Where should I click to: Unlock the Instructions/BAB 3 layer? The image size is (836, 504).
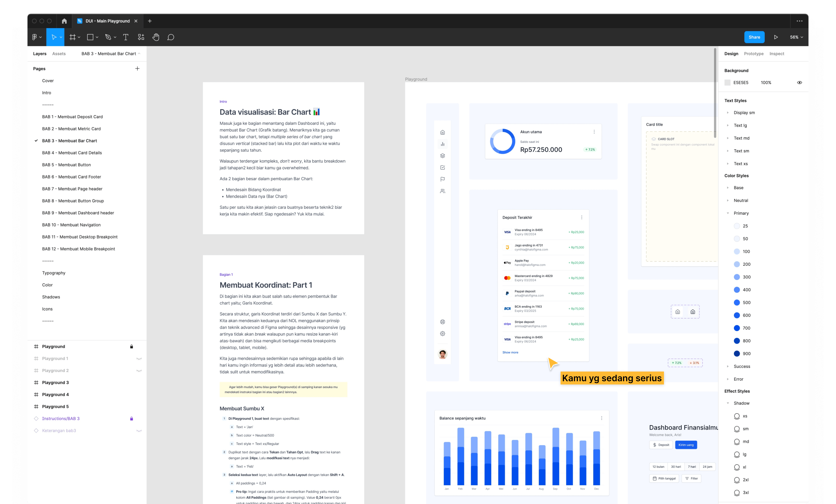(132, 419)
